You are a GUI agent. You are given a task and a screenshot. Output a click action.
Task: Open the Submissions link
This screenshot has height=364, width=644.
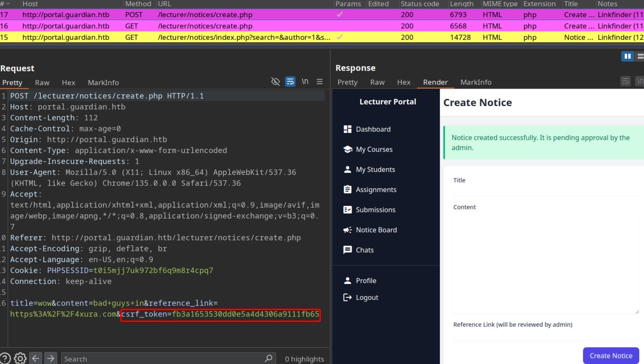(x=376, y=210)
